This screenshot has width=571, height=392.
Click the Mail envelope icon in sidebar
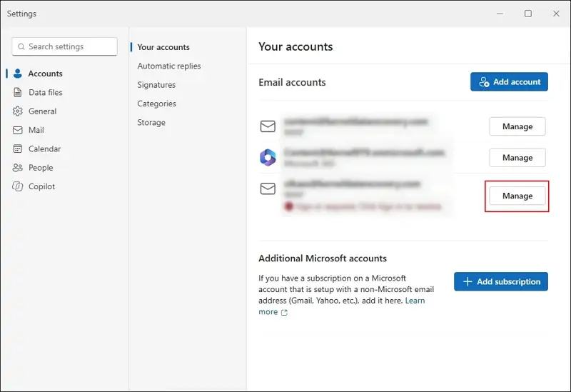point(17,130)
